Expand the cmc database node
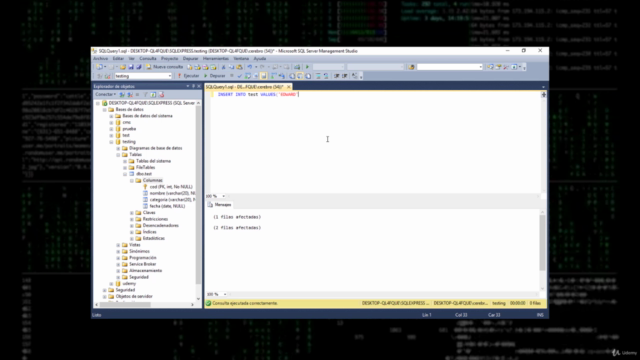640x360 pixels. (111, 122)
